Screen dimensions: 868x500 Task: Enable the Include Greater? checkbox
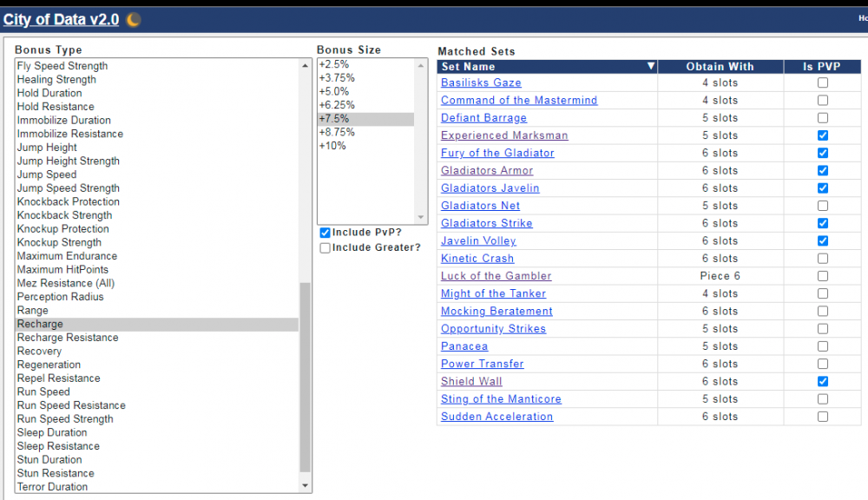pyautogui.click(x=325, y=248)
